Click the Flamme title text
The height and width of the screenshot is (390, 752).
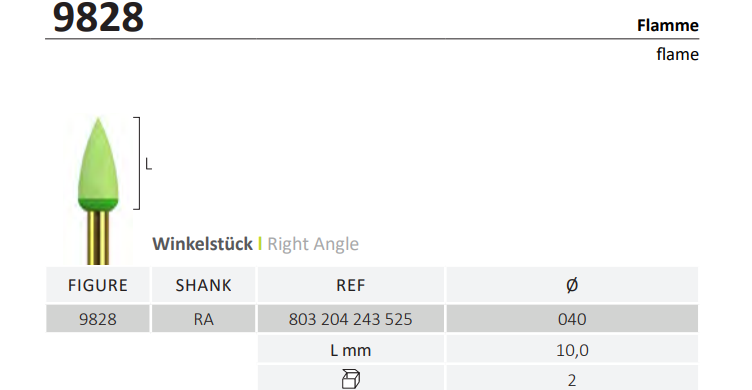668,25
